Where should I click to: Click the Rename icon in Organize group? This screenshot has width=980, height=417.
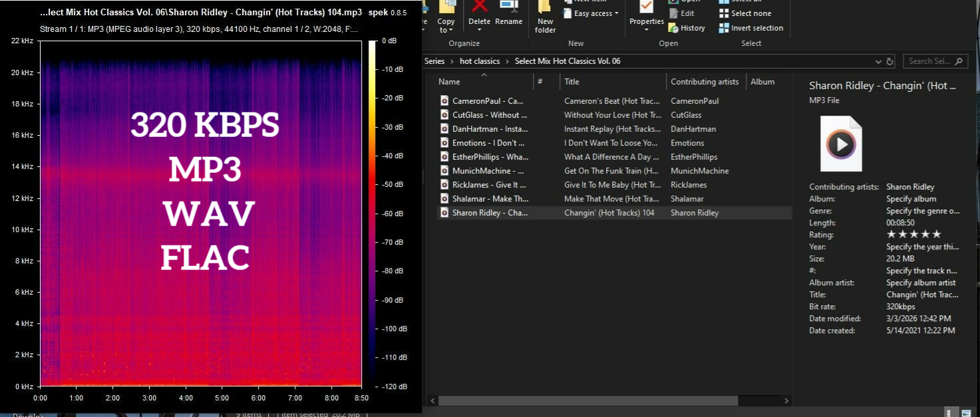pyautogui.click(x=509, y=13)
